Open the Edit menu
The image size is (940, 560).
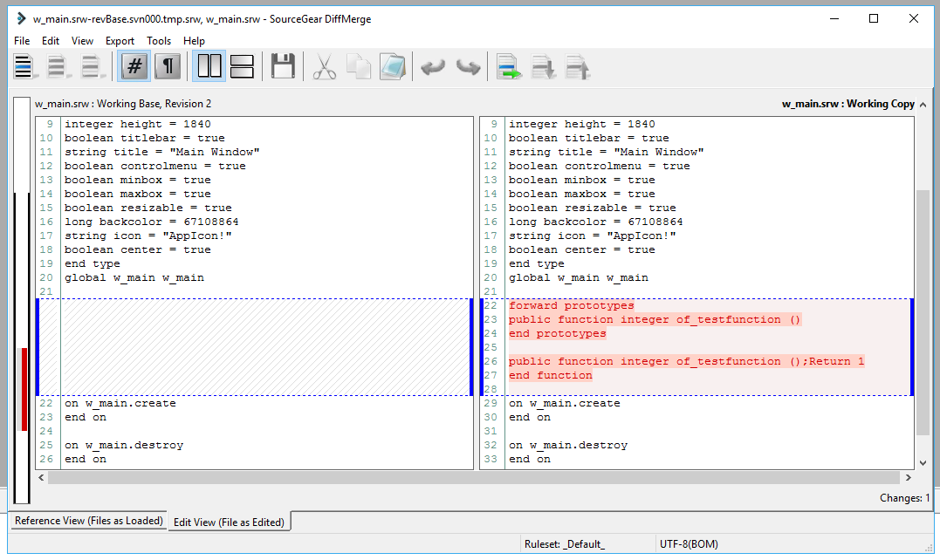(x=51, y=41)
